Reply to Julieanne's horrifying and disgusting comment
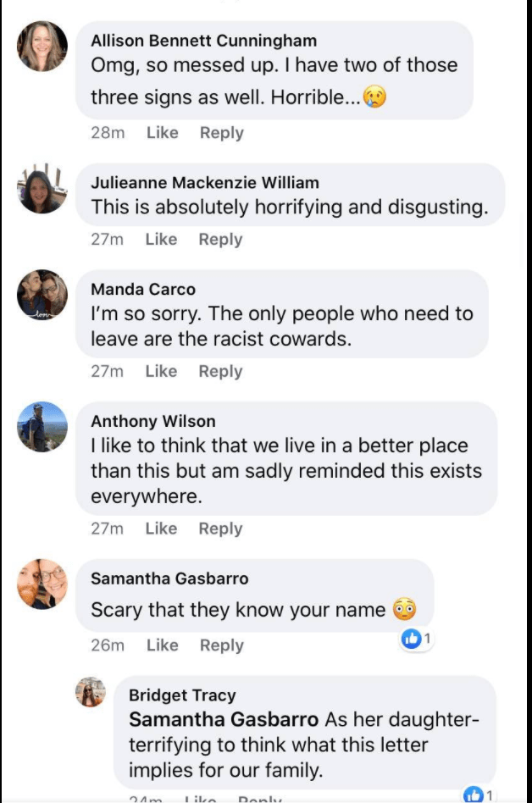 pyautogui.click(x=221, y=239)
